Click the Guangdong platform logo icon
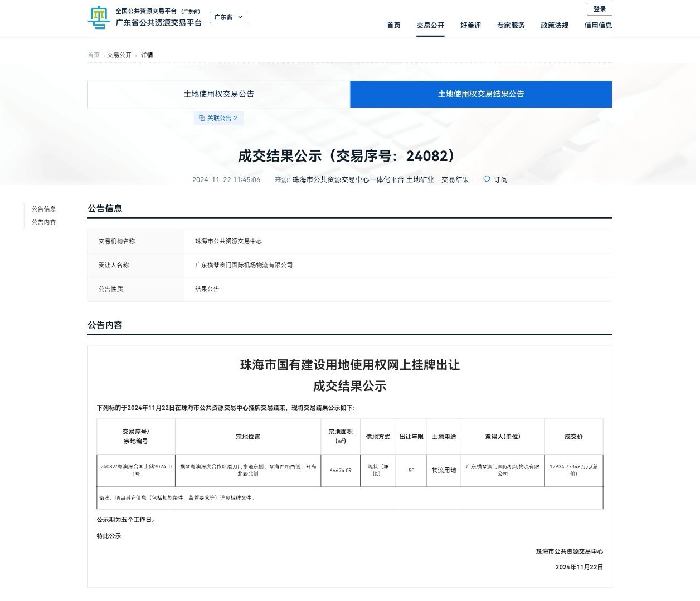 click(x=99, y=17)
